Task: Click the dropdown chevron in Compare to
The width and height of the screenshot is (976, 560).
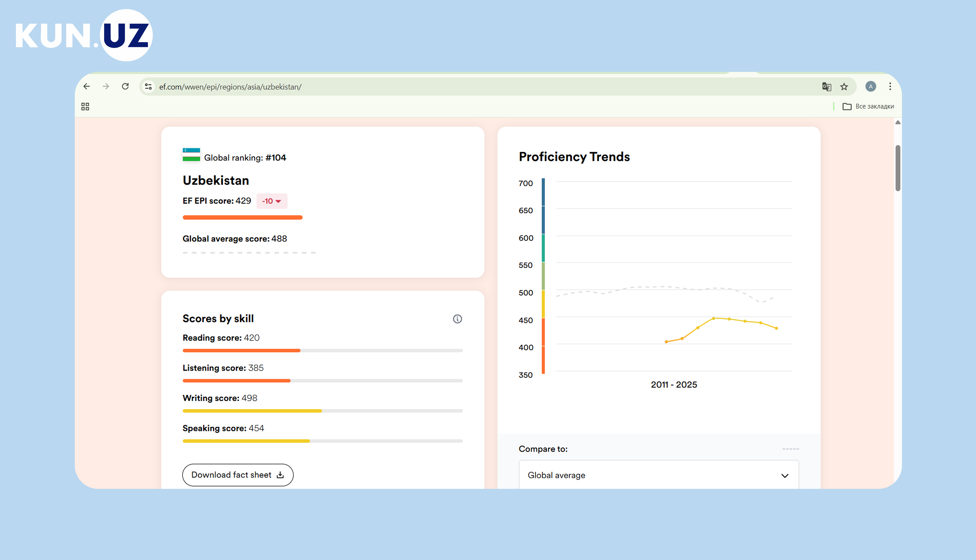Action: [785, 476]
